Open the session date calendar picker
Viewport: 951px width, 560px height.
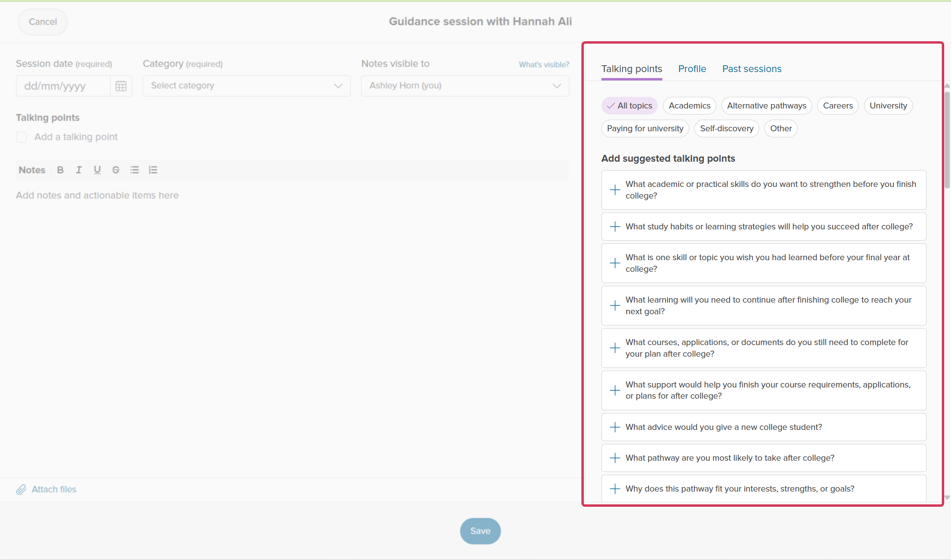pos(121,86)
